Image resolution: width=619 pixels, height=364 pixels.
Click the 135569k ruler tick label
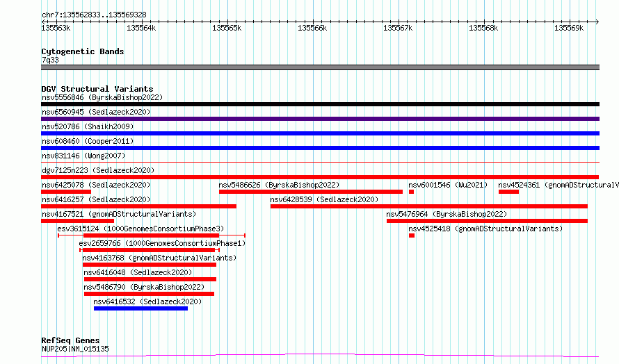(x=569, y=28)
